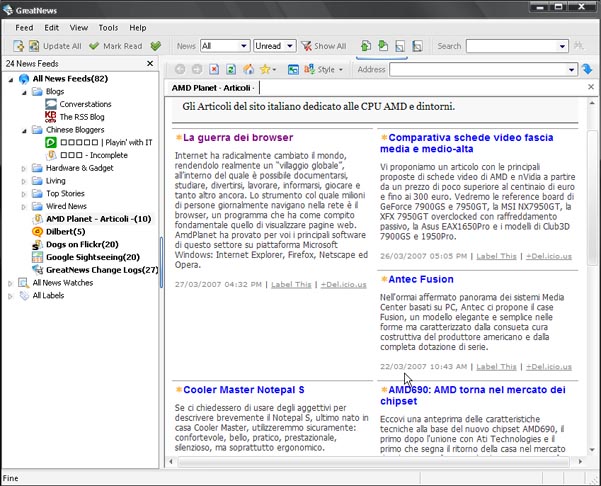Viewport: 601px width, 486px height.
Task: Open the View menu
Action: (x=79, y=28)
